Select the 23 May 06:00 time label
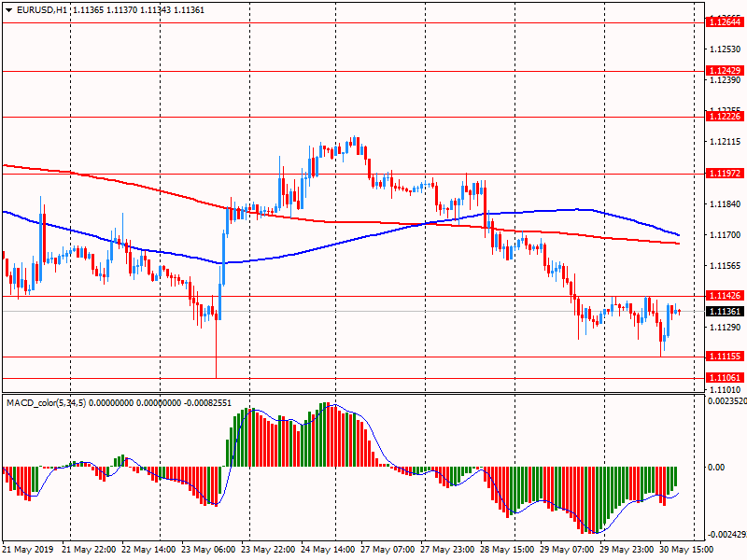This screenshot has width=747, height=560. tap(209, 550)
